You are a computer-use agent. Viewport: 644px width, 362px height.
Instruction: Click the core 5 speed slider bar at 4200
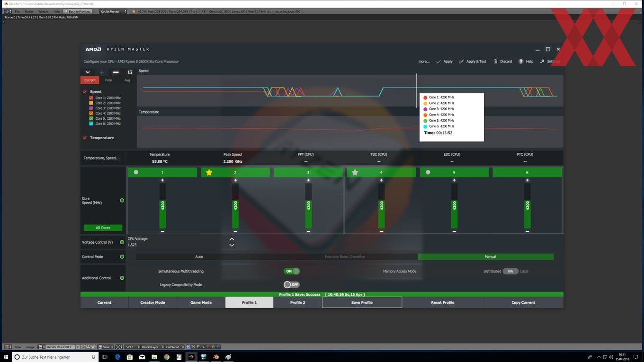(x=454, y=206)
